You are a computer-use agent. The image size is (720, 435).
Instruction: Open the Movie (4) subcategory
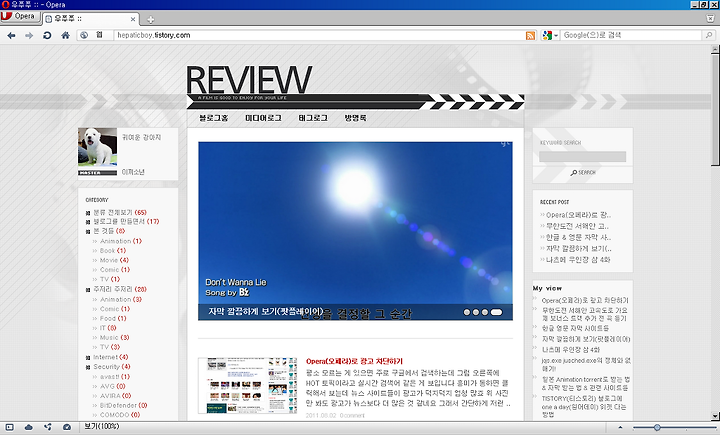(x=114, y=260)
